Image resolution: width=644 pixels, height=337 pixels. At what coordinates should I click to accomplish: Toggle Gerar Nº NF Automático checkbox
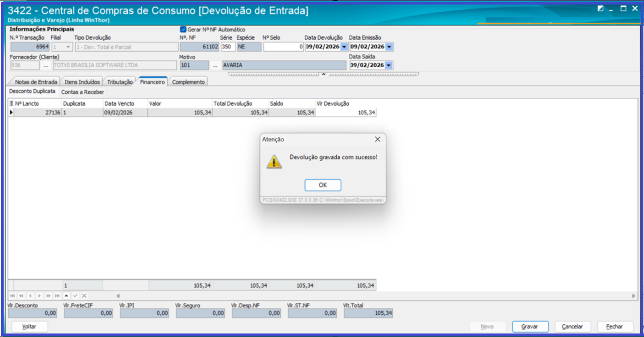pos(183,30)
